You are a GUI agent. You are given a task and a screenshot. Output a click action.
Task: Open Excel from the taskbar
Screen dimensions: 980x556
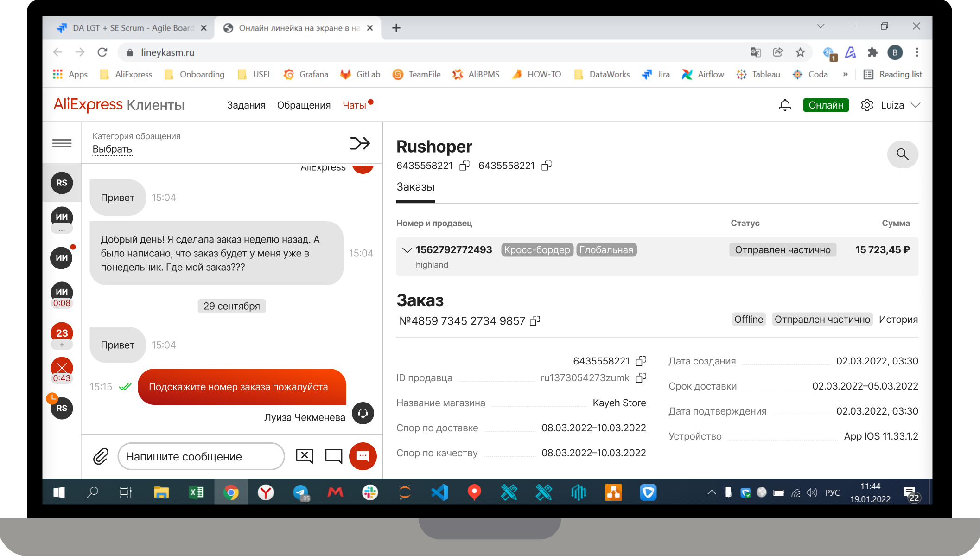pos(196,492)
